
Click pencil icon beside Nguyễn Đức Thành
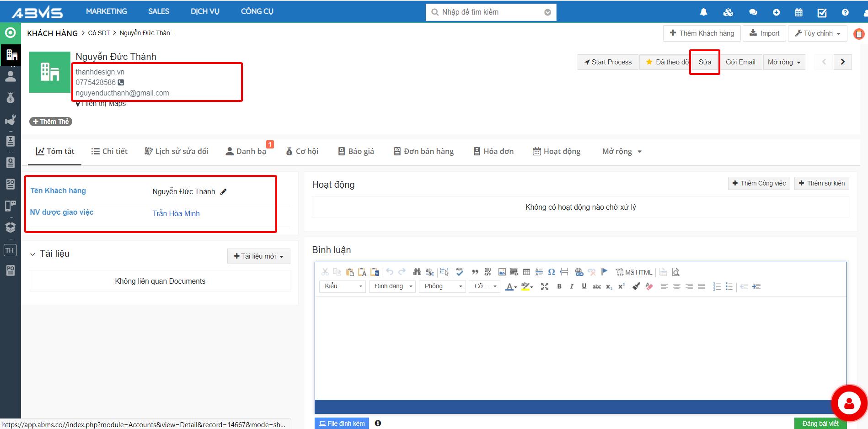coord(224,192)
